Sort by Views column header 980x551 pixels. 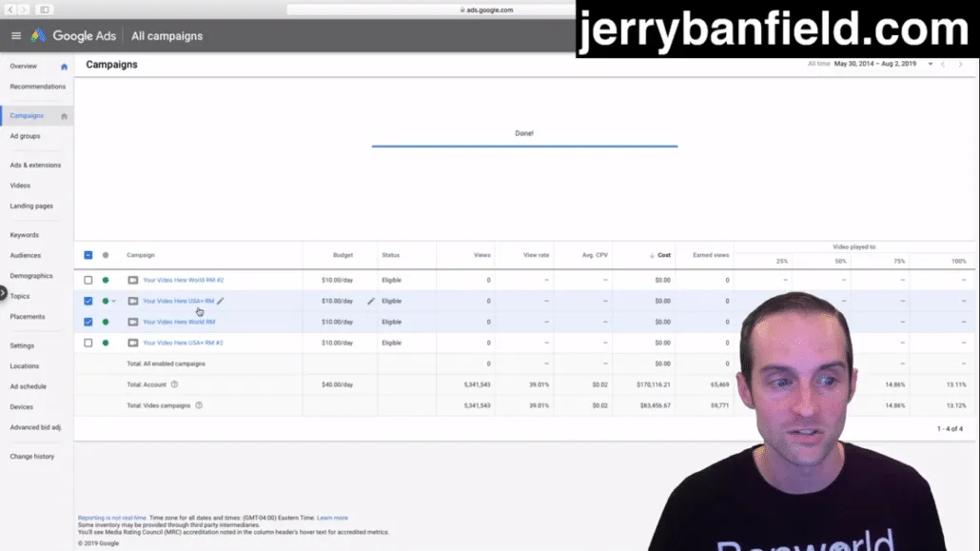tap(481, 255)
